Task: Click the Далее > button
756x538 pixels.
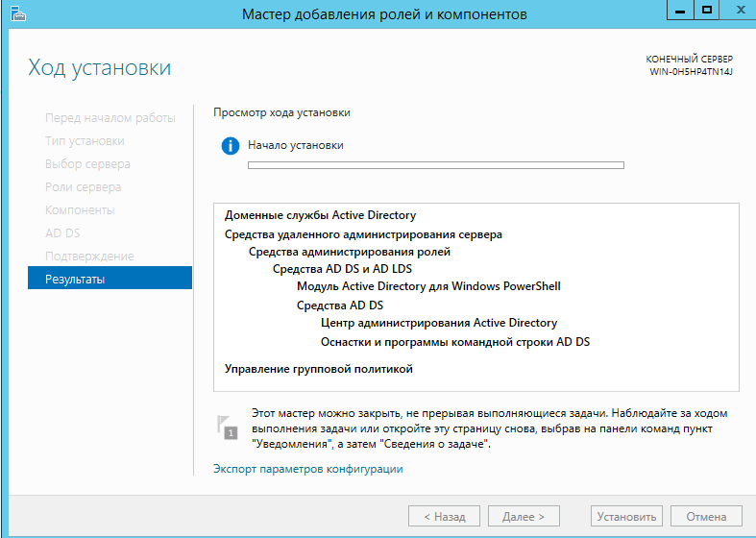Action: 524,516
